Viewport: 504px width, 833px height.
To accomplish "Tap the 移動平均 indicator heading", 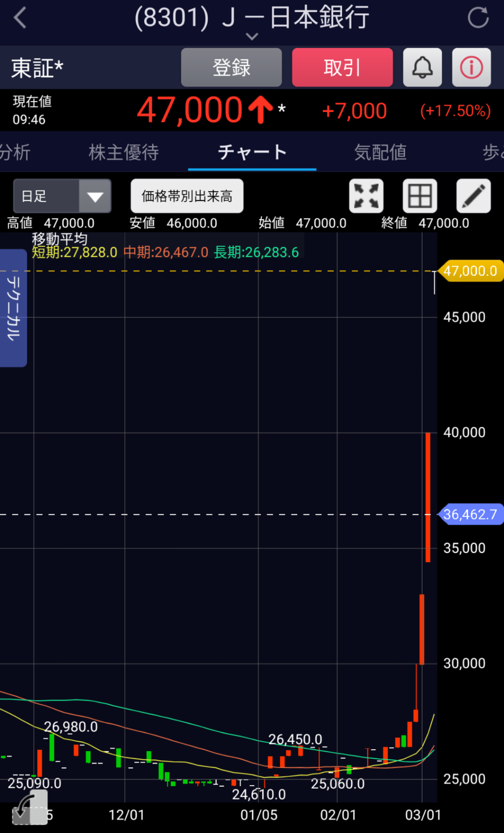I will tap(60, 239).
